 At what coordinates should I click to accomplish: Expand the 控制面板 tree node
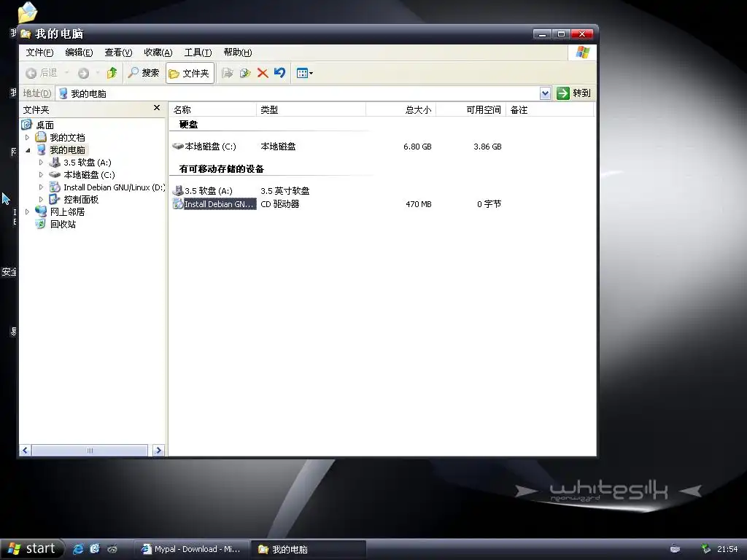[41, 200]
